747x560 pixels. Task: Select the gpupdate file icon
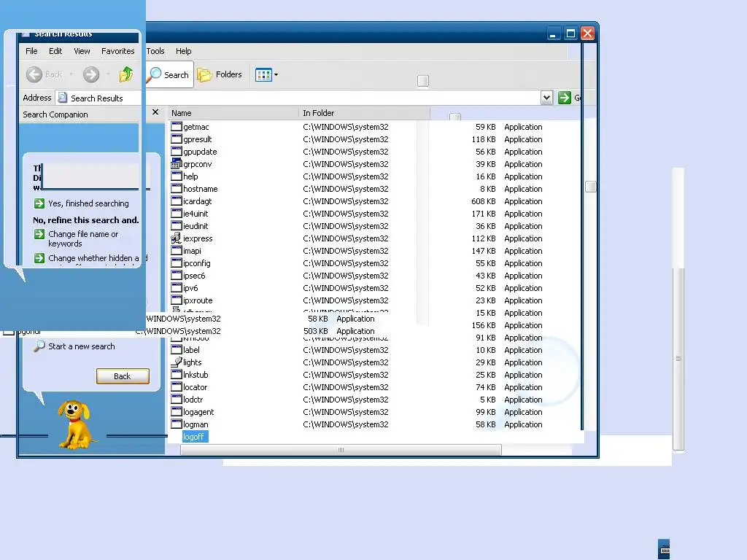point(177,152)
